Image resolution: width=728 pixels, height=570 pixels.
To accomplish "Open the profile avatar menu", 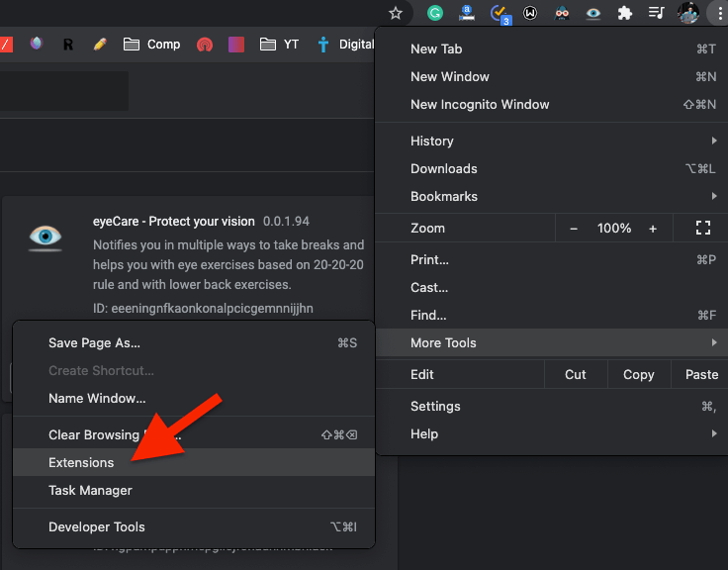I will (x=687, y=14).
